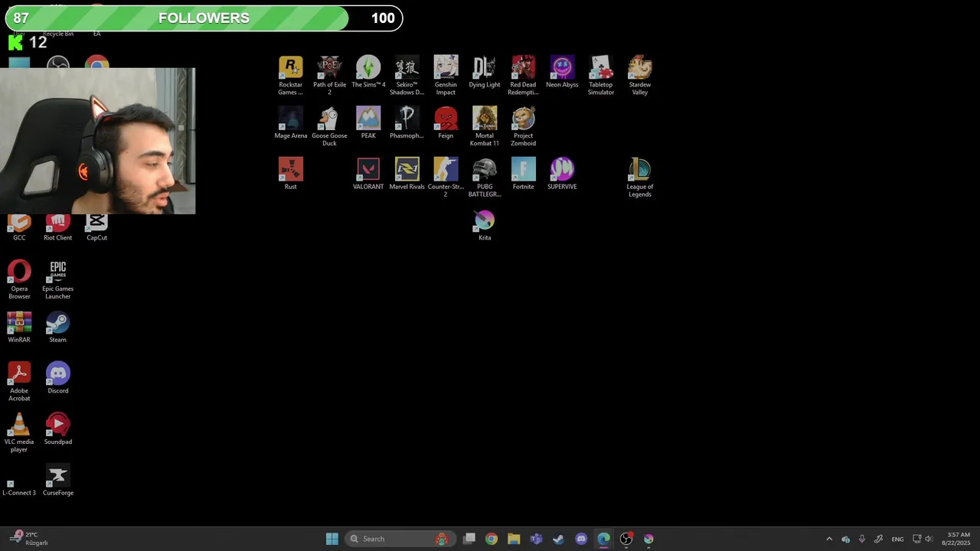980x551 pixels.
Task: Open Tabletop Simulator shortcut
Action: point(601,75)
